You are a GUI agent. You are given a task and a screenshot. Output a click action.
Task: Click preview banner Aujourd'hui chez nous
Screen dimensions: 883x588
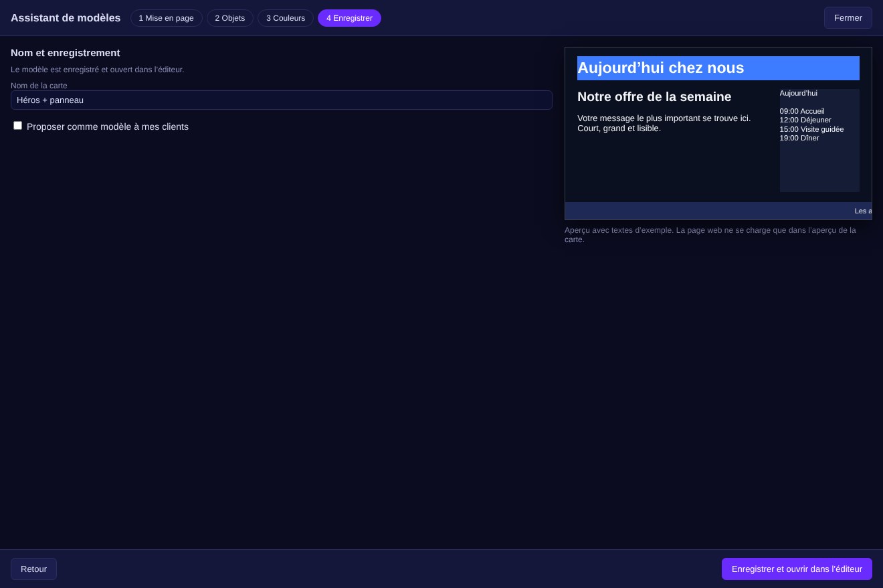718,68
